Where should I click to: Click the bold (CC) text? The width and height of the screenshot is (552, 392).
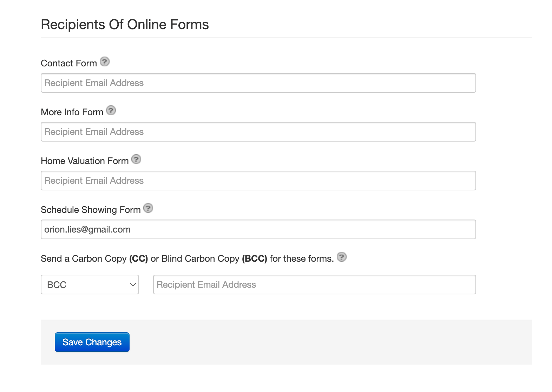(138, 259)
